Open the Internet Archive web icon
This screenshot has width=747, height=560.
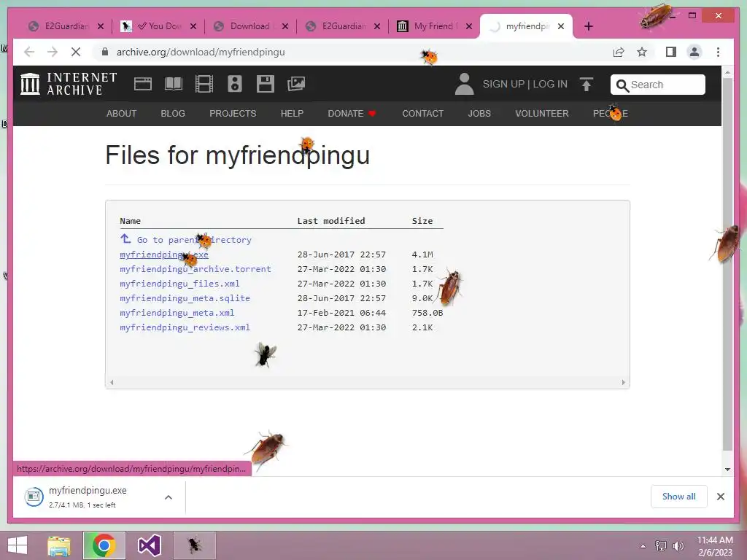tap(142, 85)
